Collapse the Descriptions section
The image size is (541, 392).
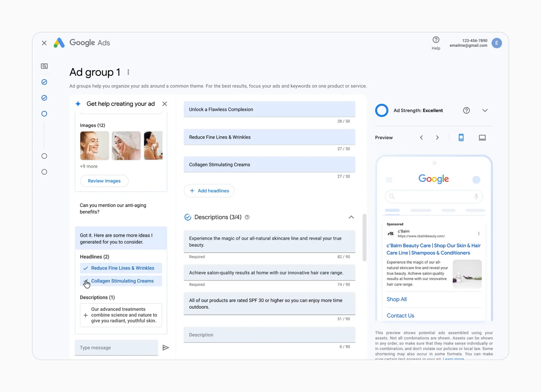pyautogui.click(x=351, y=217)
